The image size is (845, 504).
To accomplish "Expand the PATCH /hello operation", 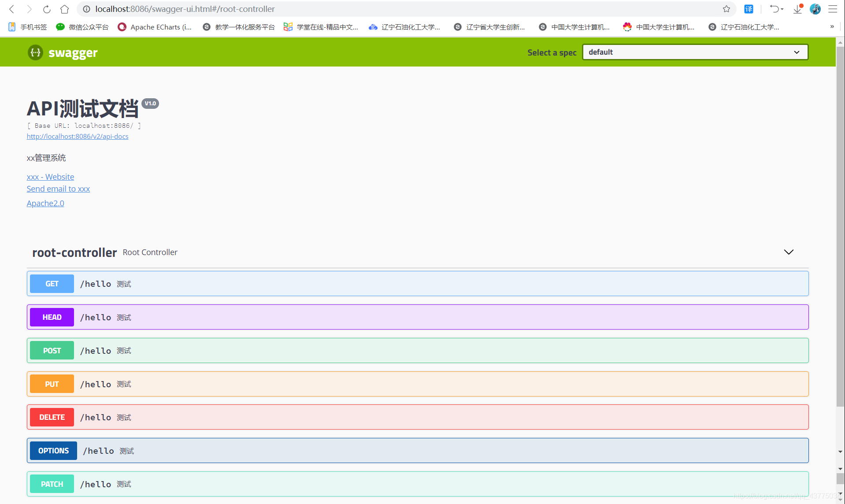I will click(x=418, y=484).
